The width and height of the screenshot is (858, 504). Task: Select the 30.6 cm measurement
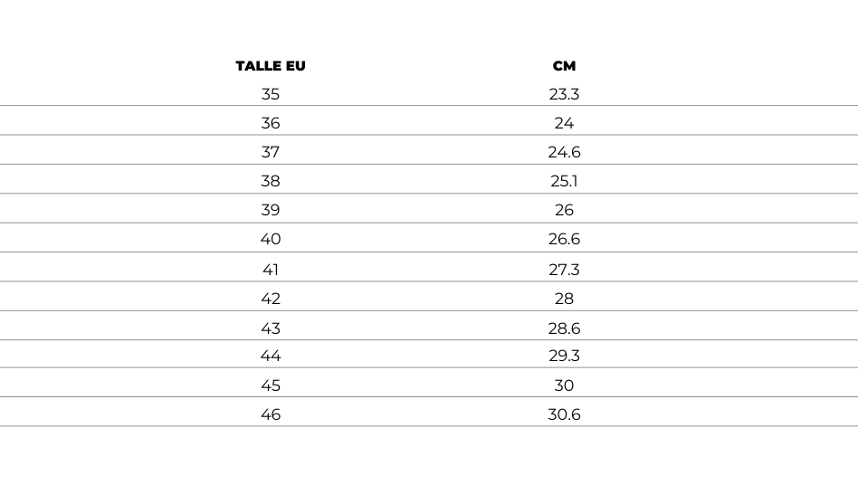point(564,414)
